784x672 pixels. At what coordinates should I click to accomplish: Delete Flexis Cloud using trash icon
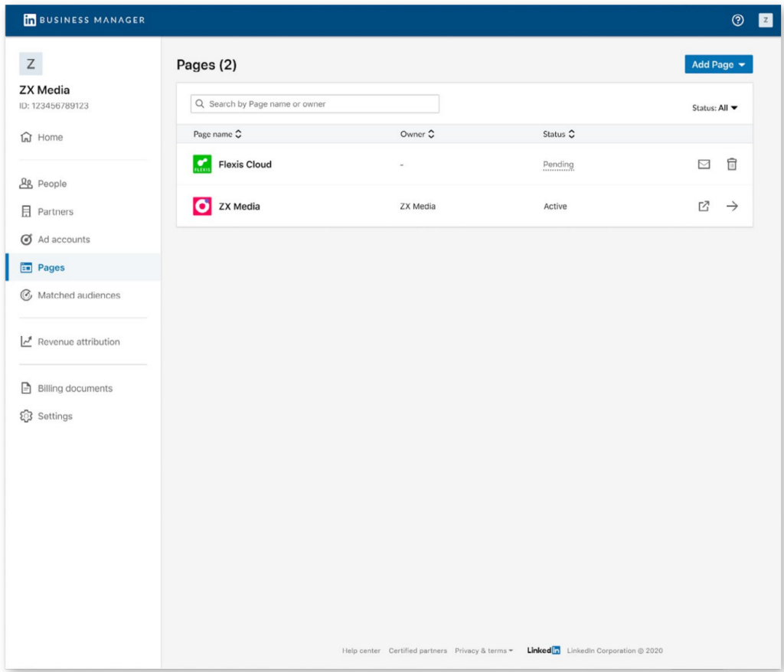click(x=732, y=165)
